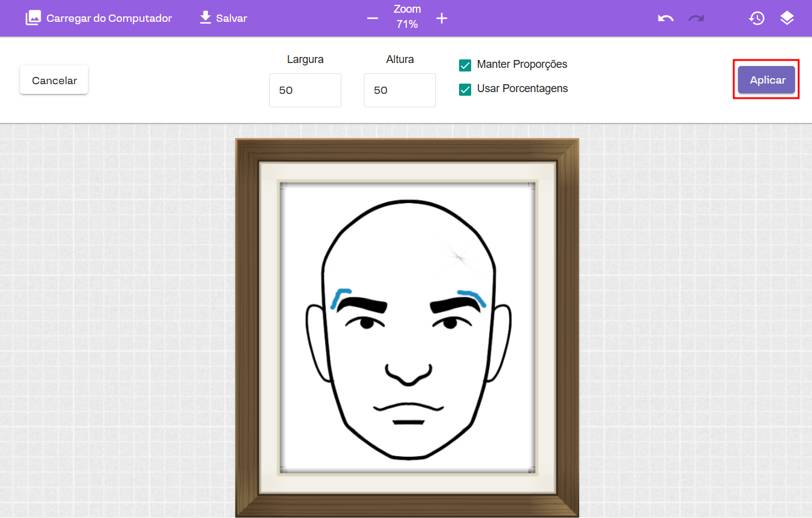
Task: Undo the last edit
Action: (665, 18)
